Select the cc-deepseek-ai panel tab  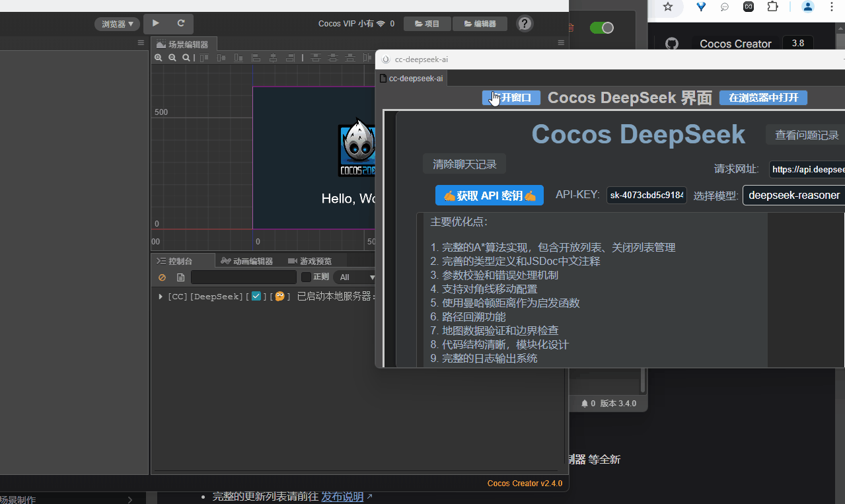412,79
